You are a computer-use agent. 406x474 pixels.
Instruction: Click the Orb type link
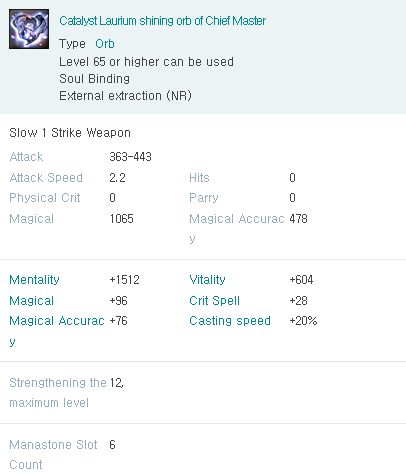coord(105,44)
